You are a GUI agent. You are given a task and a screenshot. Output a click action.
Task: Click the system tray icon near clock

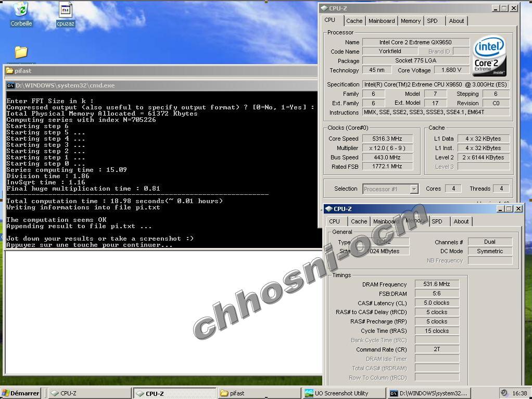tap(504, 393)
